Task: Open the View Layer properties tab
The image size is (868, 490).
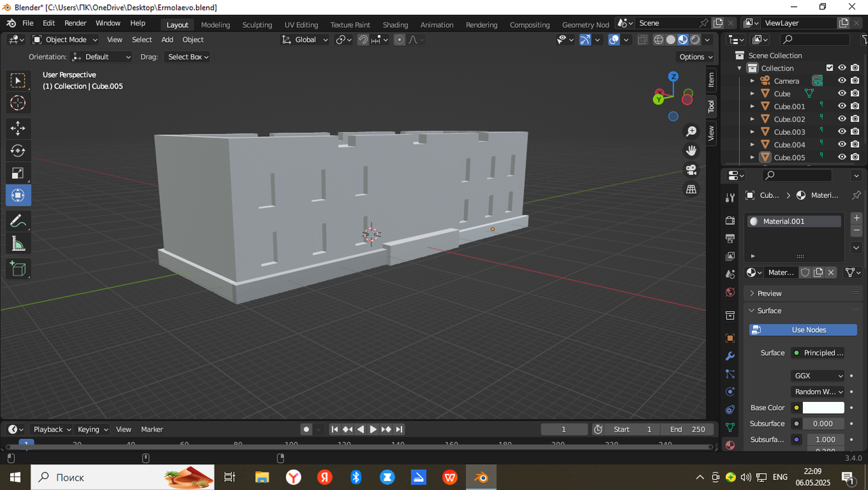Action: (x=730, y=256)
